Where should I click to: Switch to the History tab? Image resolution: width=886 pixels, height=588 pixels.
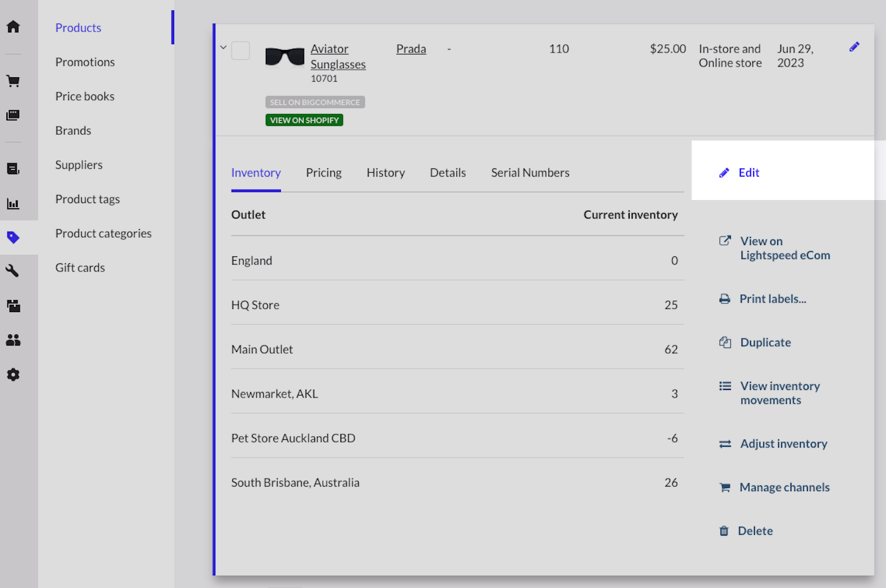385,173
